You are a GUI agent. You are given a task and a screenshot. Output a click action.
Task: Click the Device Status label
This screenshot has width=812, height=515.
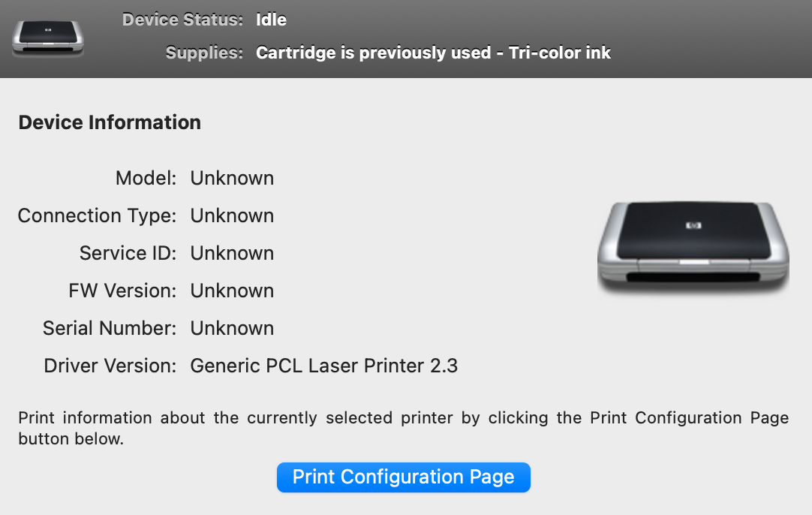pyautogui.click(x=182, y=20)
